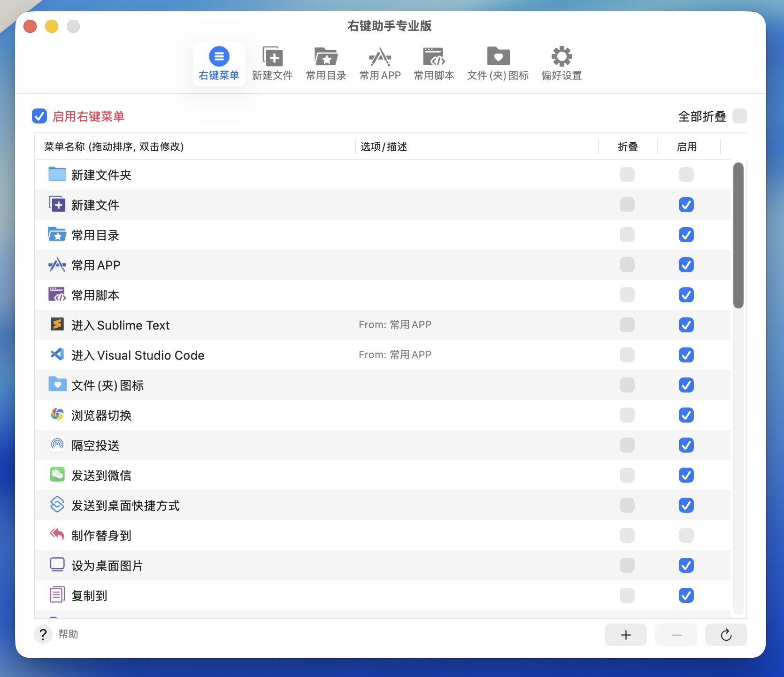The image size is (784, 677).
Task: Open the 文件(夹)图标 toolbar tab
Action: pos(498,64)
